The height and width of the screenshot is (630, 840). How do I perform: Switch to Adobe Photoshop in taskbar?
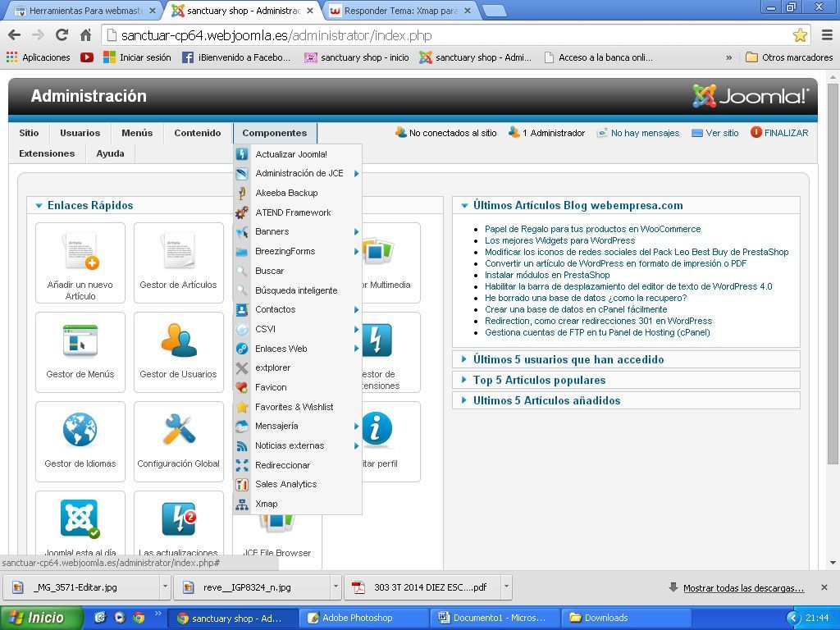pyautogui.click(x=363, y=618)
